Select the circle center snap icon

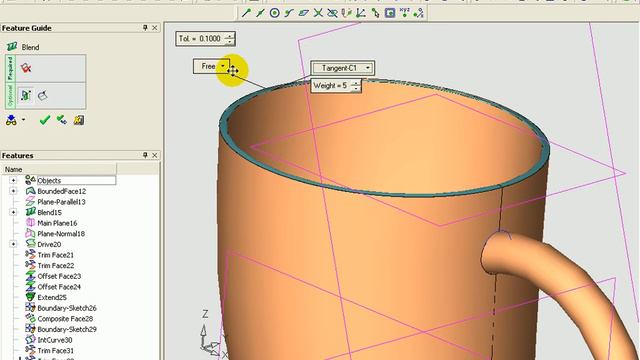tap(275, 13)
